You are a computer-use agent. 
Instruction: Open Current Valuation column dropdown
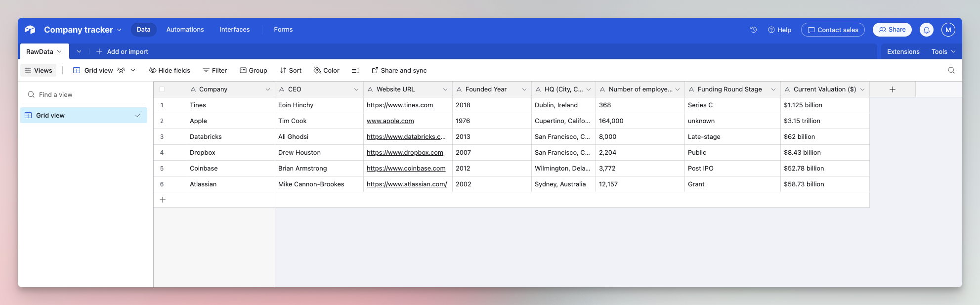pos(862,89)
